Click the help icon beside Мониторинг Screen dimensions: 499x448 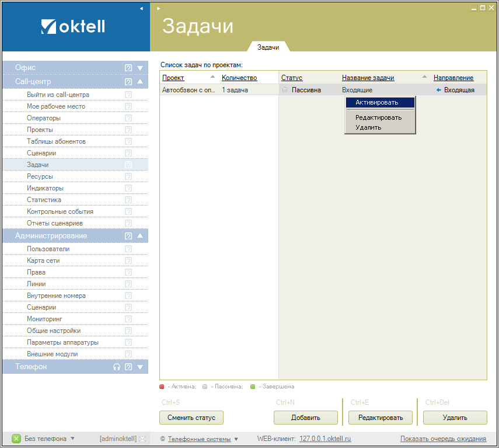pyautogui.click(x=128, y=319)
